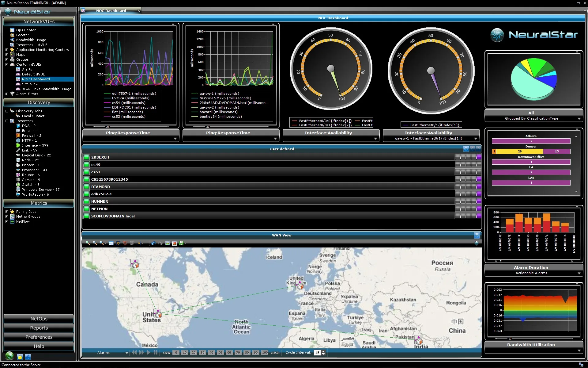Set alarm severity filter to 100
The image size is (588, 368).
pyautogui.click(x=265, y=353)
